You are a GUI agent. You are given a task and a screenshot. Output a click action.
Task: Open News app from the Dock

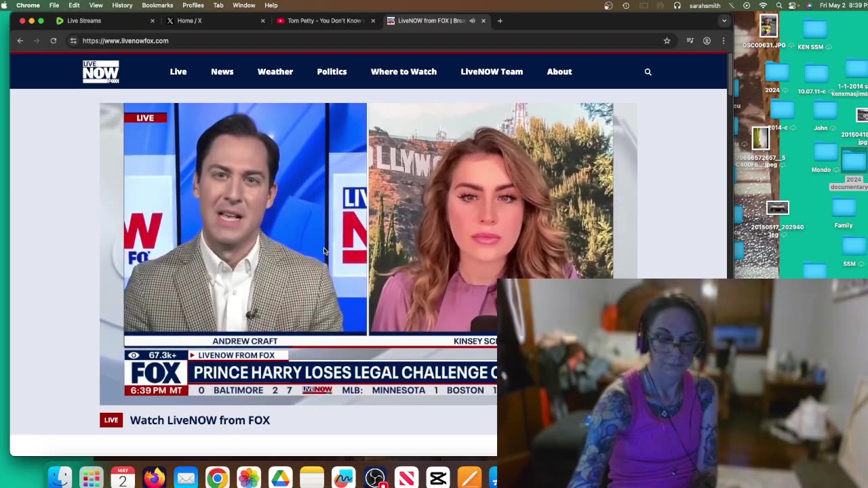click(406, 478)
